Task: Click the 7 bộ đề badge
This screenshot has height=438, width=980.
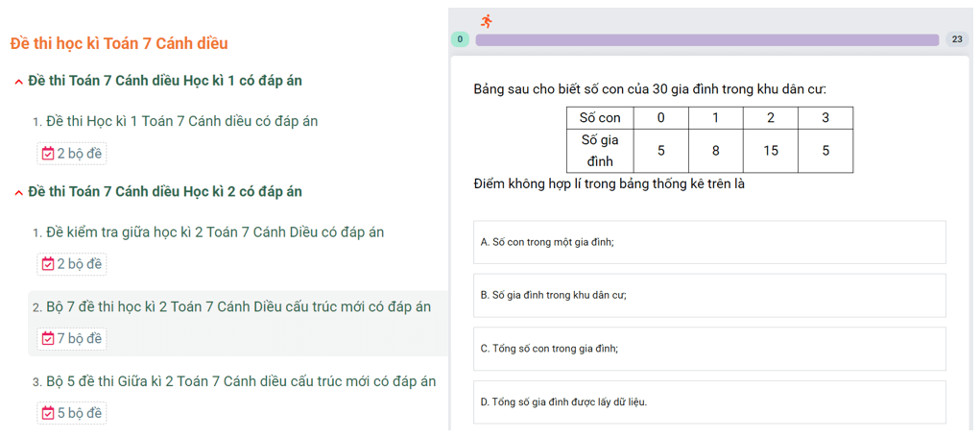Action: click(72, 338)
